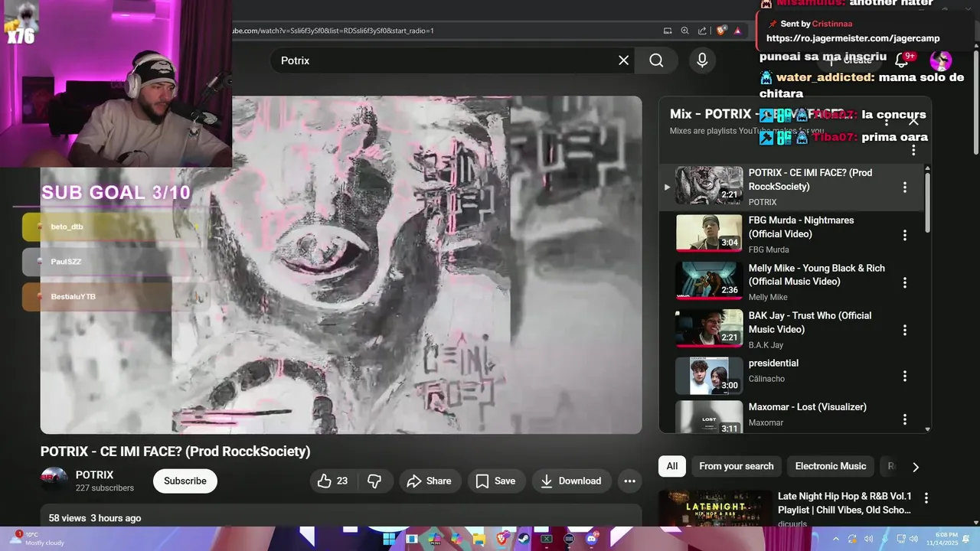
Task: Click the playlist panel scrollbar
Action: [928, 203]
